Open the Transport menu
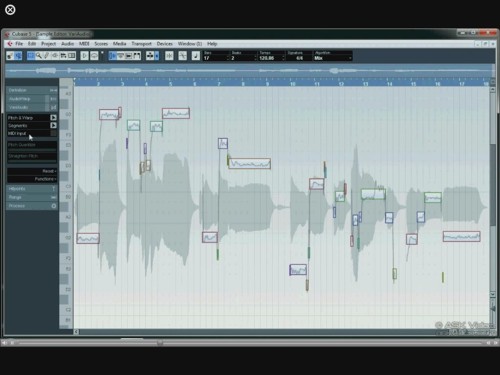This screenshot has height=375, width=500. (141, 44)
